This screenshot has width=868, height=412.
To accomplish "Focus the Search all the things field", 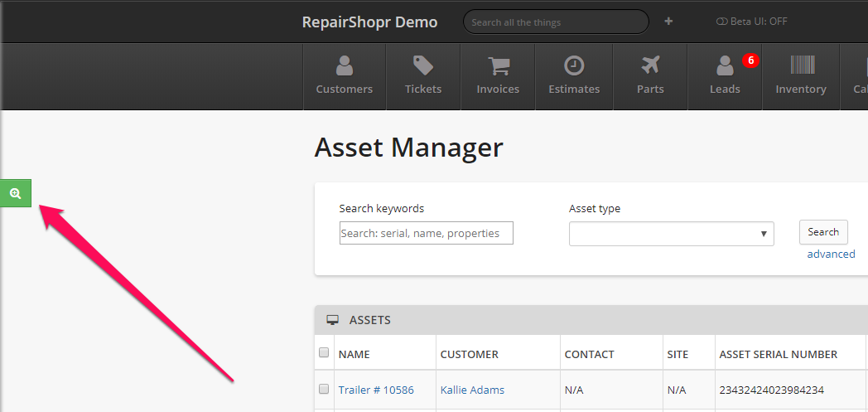I will 556,22.
